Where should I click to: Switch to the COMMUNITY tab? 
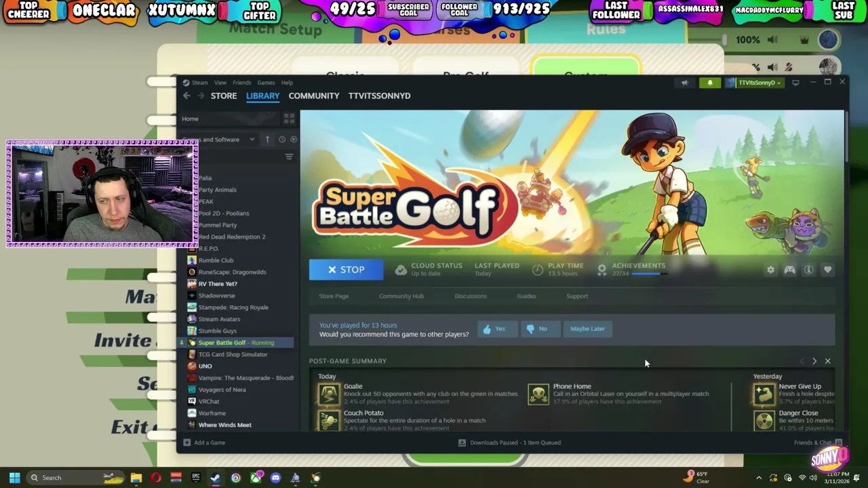coord(314,96)
